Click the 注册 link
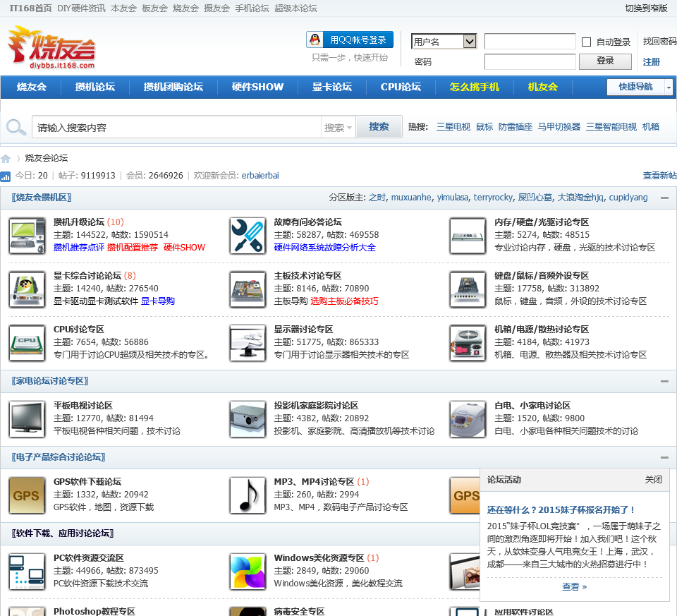The height and width of the screenshot is (616, 677). point(651,62)
